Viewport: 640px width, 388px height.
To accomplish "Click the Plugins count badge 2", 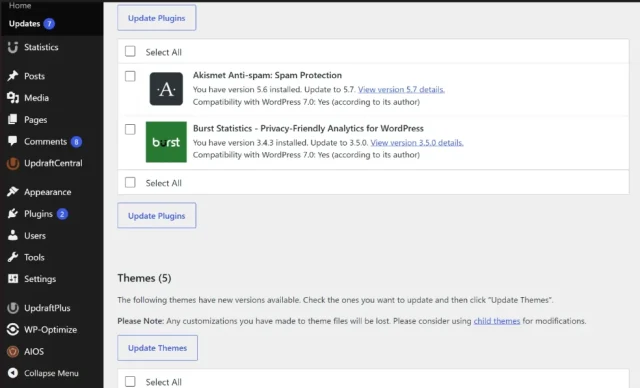I will point(62,214).
